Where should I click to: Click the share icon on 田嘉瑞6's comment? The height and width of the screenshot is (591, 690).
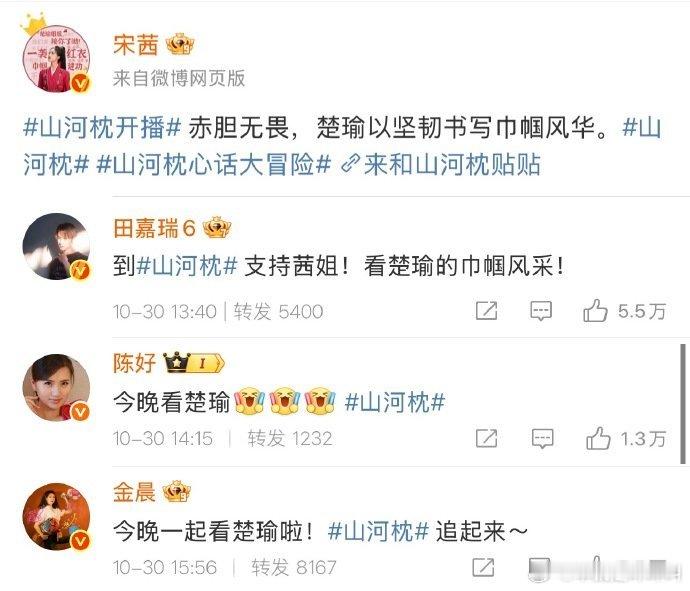487,311
